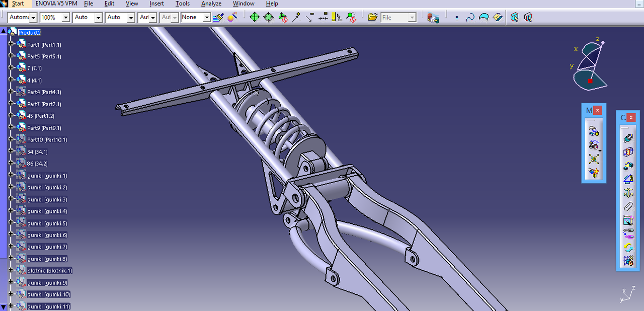Click the Coincidence Constraint icon
This screenshot has width=644, height=311.
coord(628,138)
